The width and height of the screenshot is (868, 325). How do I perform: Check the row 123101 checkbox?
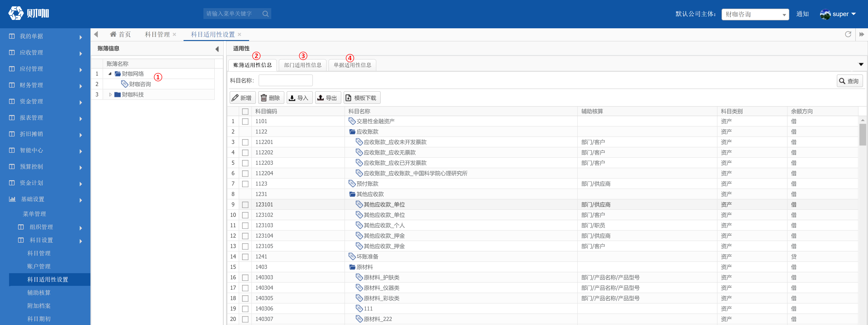click(245, 205)
